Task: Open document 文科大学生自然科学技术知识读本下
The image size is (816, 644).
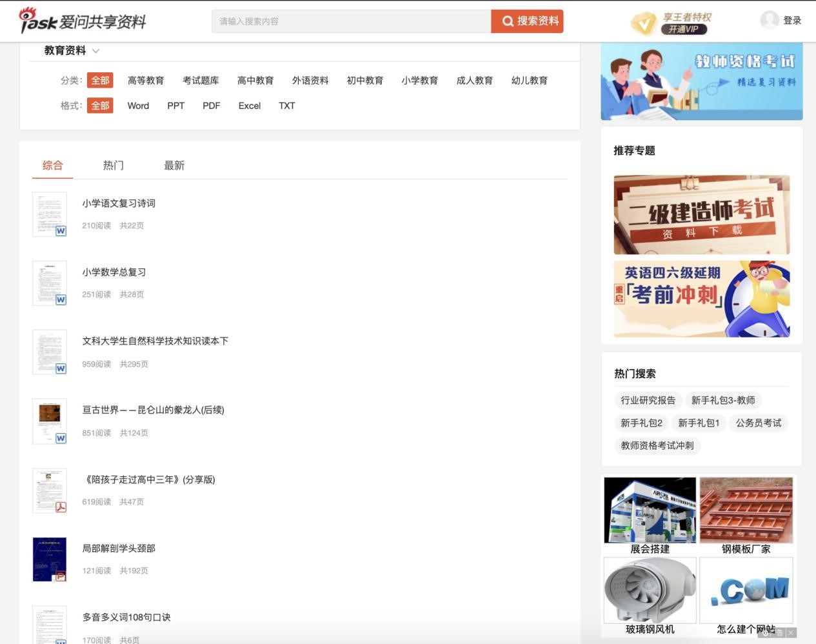Action: tap(155, 341)
